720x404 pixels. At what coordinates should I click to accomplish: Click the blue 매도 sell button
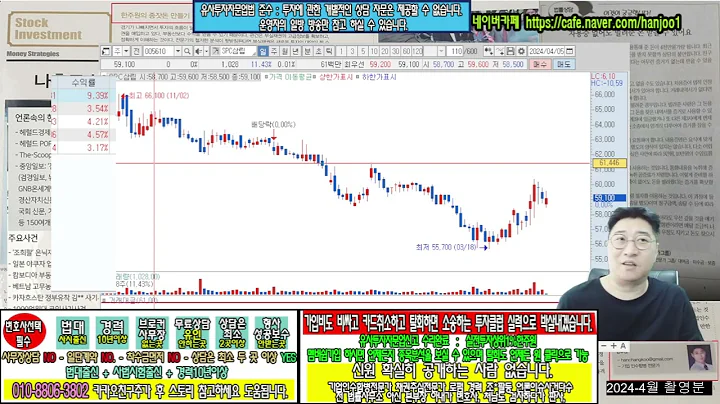click(x=564, y=64)
